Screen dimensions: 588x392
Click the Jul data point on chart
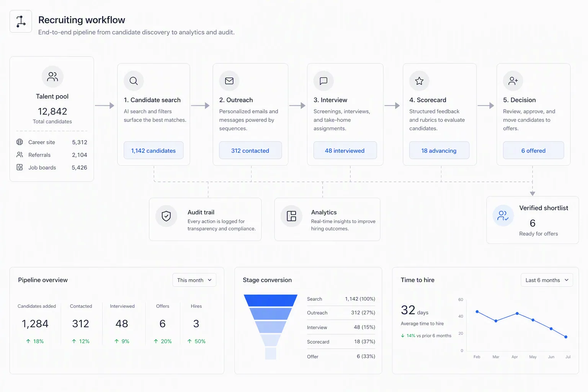566,337
